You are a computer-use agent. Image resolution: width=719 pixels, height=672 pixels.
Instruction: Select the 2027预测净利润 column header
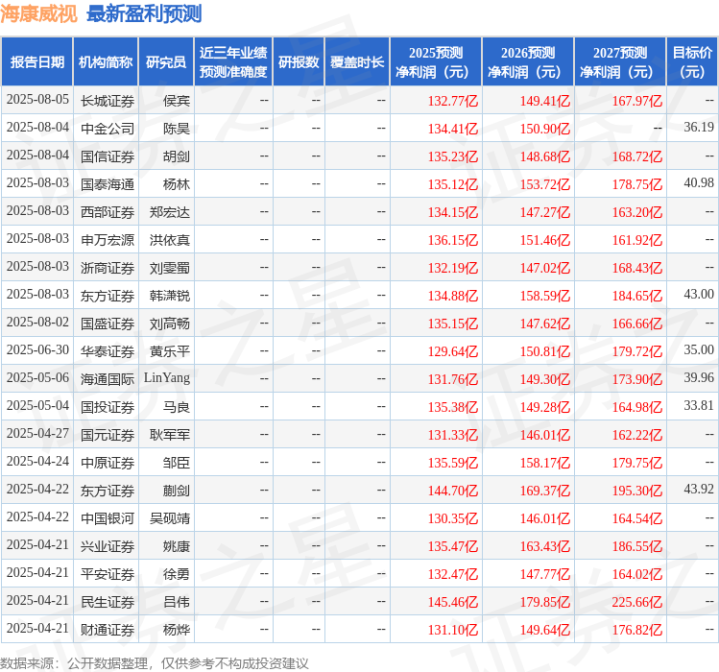(619, 62)
